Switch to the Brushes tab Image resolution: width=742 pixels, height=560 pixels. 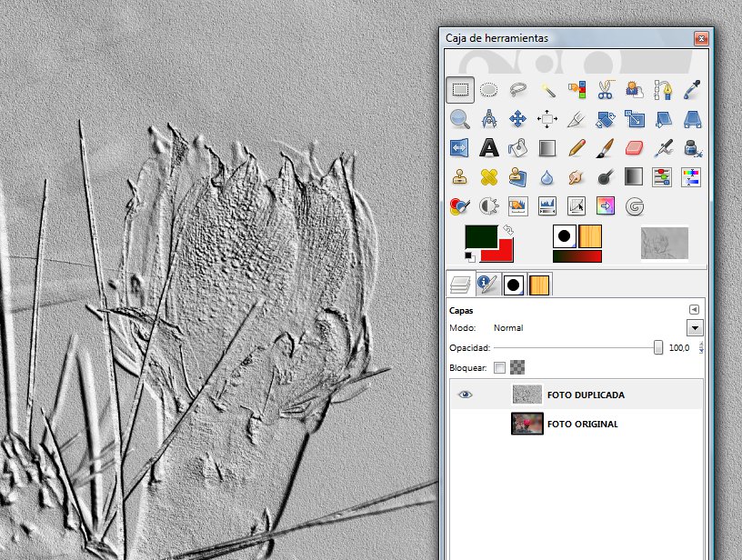tap(514, 285)
